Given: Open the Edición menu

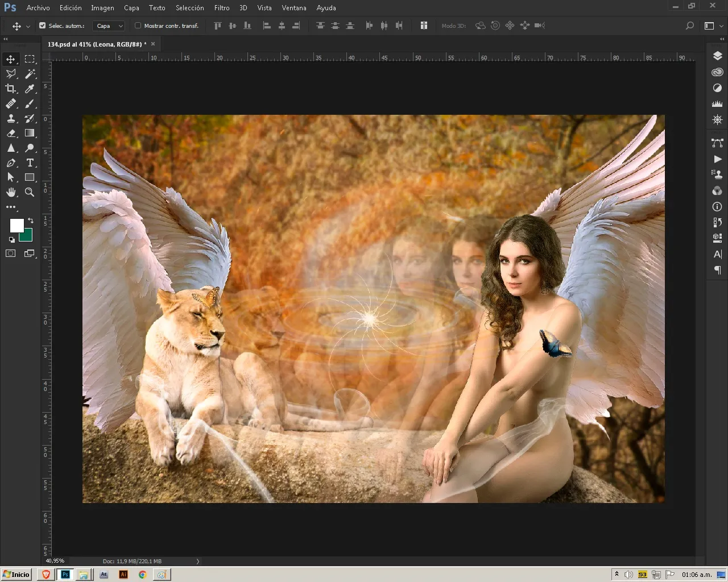Looking at the screenshot, I should (71, 8).
